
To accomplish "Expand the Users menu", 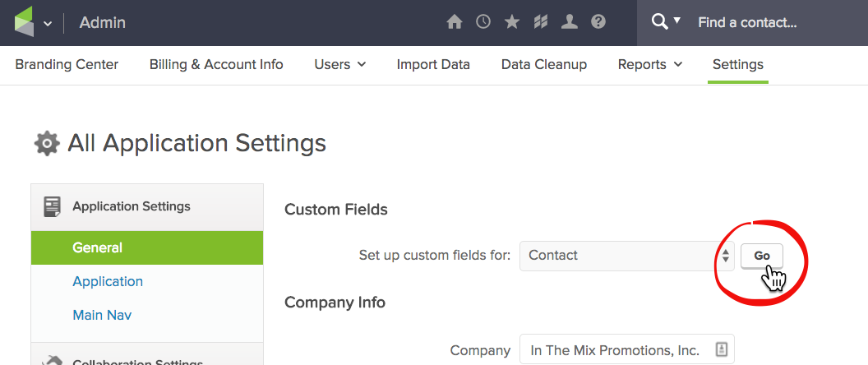I will [x=340, y=65].
